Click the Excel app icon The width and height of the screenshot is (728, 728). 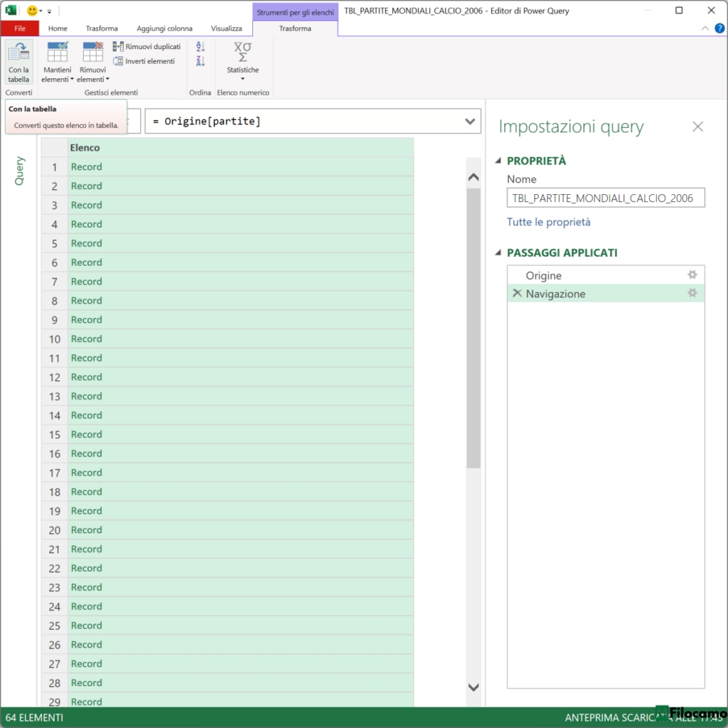(x=11, y=10)
